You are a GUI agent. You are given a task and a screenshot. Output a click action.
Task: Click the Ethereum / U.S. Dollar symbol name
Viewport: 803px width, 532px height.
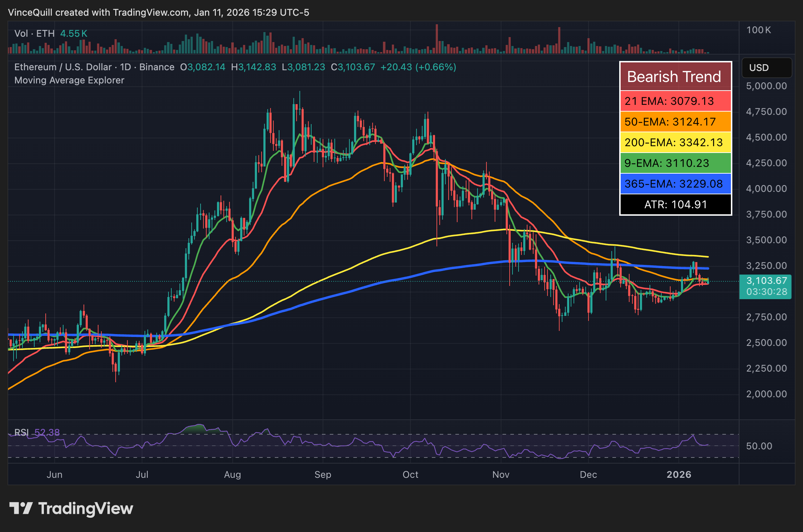(64, 67)
